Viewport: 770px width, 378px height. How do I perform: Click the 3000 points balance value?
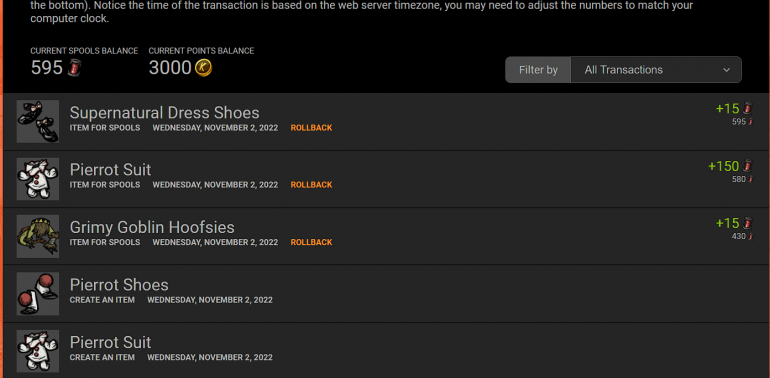[x=170, y=68]
